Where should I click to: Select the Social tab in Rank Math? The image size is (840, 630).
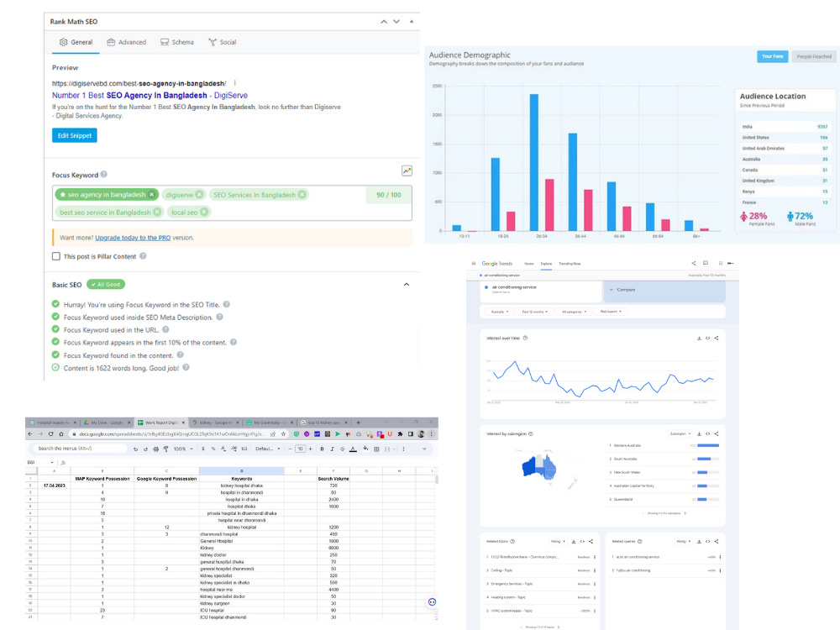click(x=223, y=42)
